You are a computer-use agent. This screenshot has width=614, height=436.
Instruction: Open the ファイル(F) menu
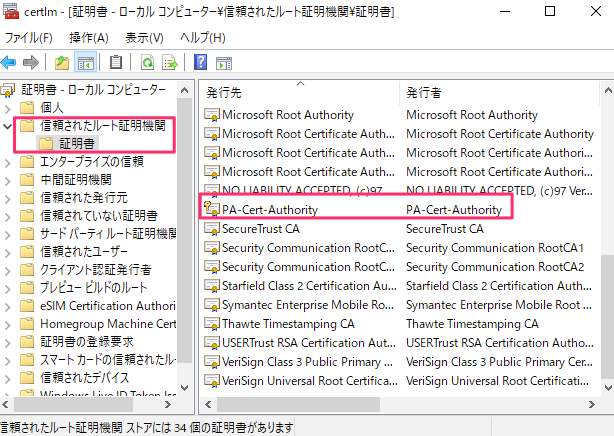coord(29,38)
